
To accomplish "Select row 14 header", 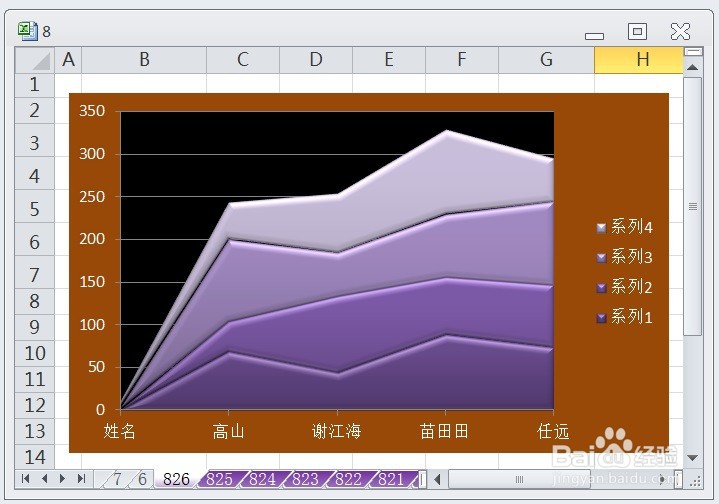I will click(34, 457).
